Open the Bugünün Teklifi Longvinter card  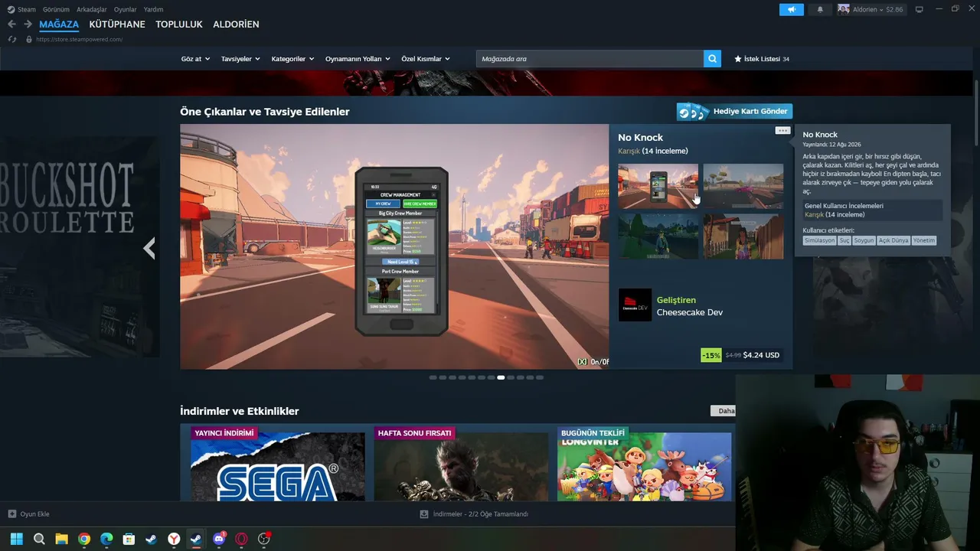pyautogui.click(x=645, y=464)
